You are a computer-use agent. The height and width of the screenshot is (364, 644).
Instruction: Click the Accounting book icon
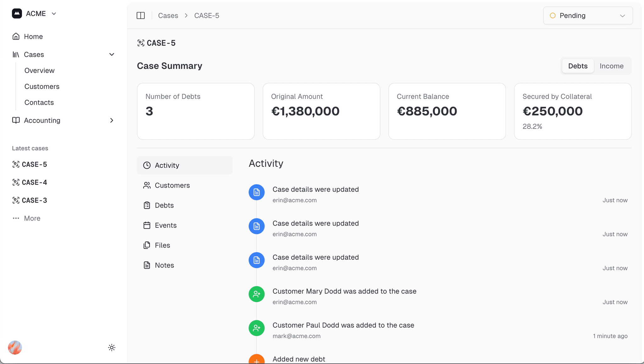[16, 120]
